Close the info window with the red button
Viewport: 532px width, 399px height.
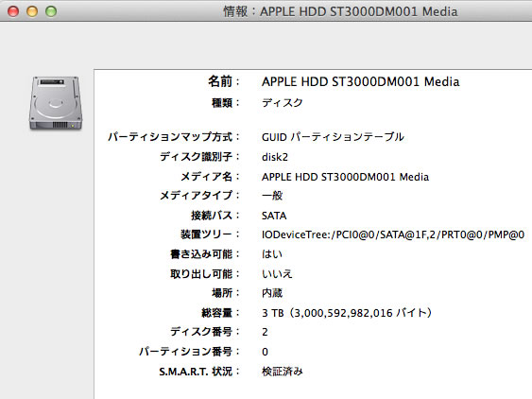coord(13,11)
